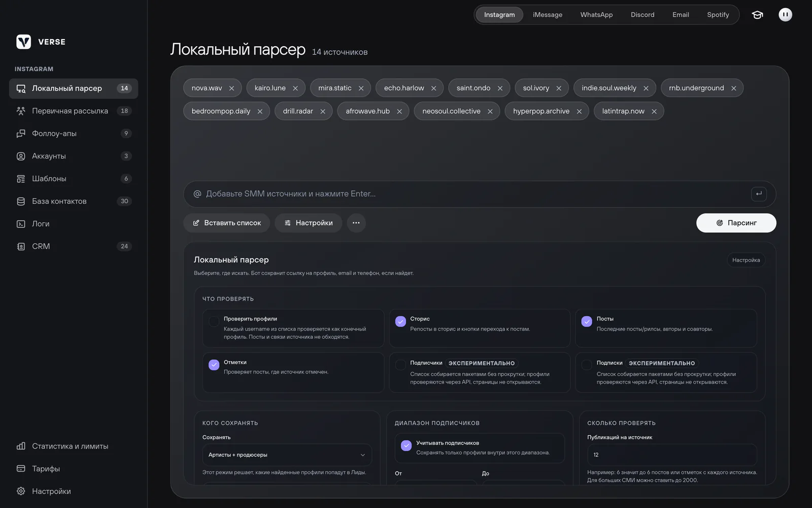Open Первичная рассылка in the sidebar

click(x=74, y=111)
